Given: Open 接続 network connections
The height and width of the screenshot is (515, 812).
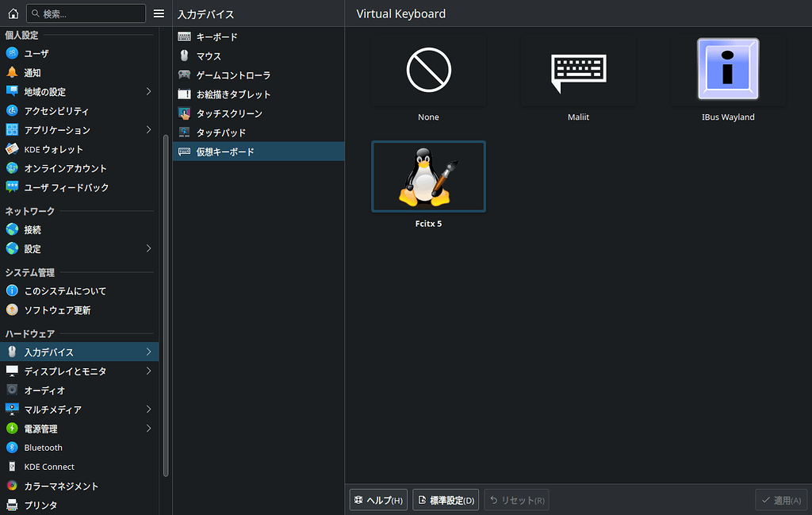Looking at the screenshot, I should pos(79,229).
